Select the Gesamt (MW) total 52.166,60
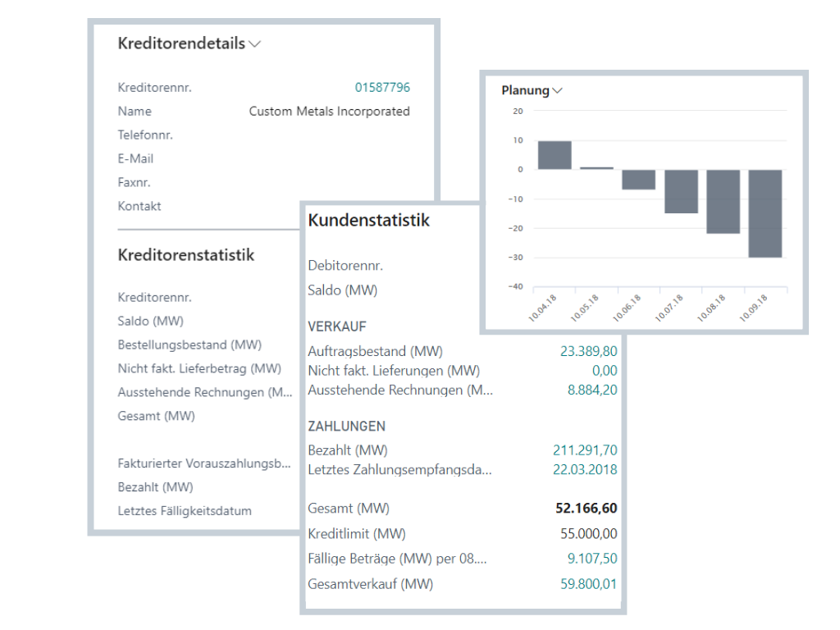Viewport: 840px width, 630px height. tap(586, 508)
